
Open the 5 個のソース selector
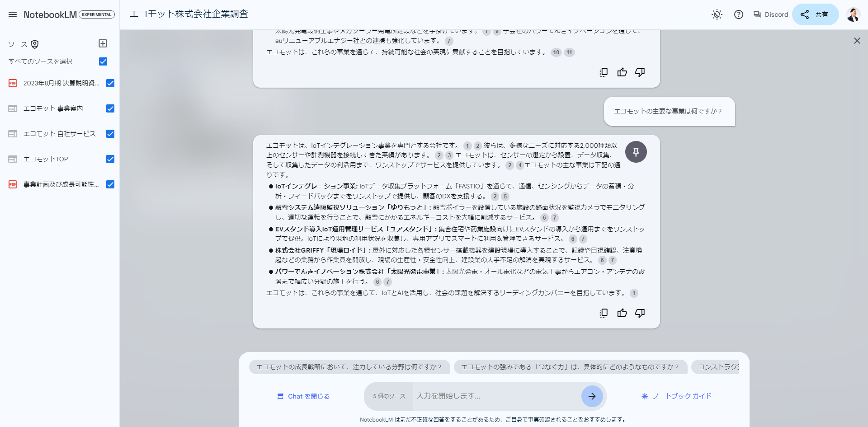point(389,396)
